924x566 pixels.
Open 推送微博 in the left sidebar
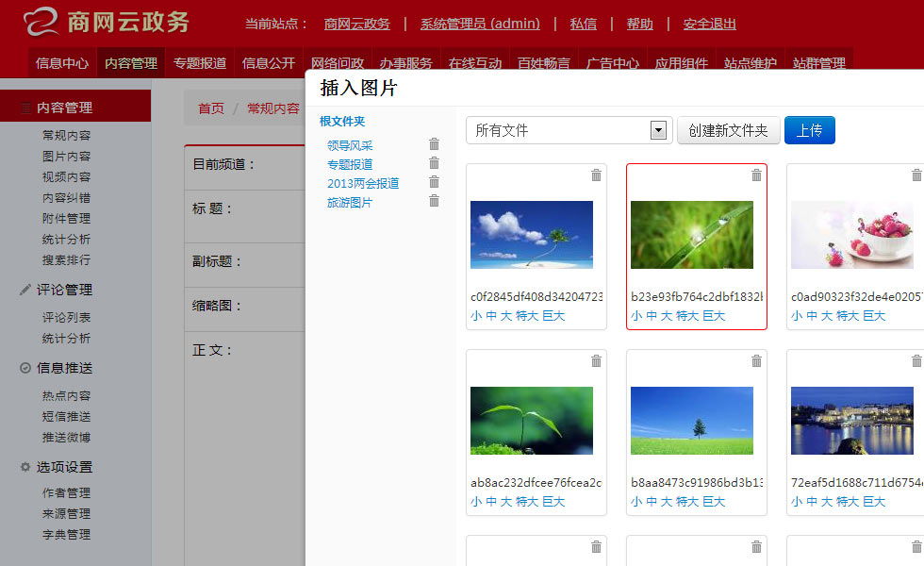(67, 438)
